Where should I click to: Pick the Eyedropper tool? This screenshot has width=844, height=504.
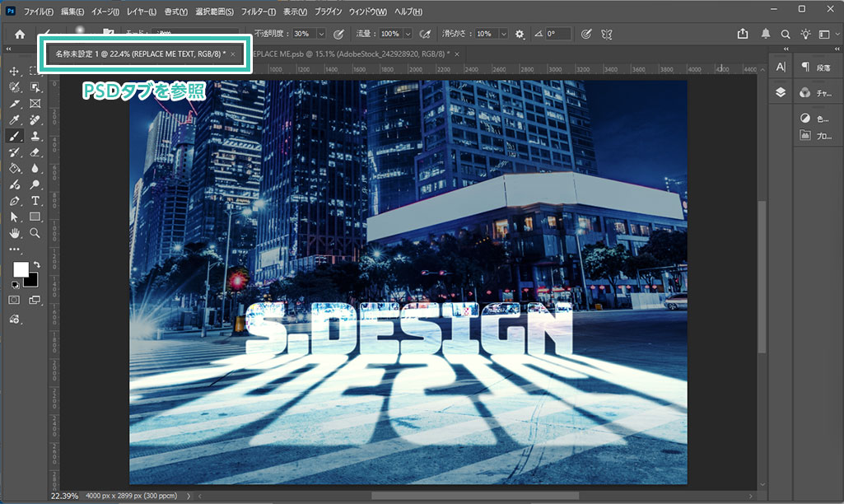pos(15,120)
